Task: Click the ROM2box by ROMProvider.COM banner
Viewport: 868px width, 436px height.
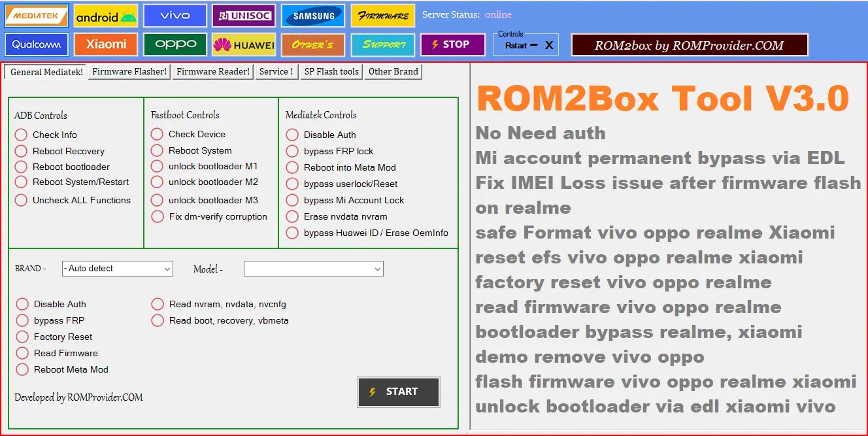Action: (x=690, y=45)
